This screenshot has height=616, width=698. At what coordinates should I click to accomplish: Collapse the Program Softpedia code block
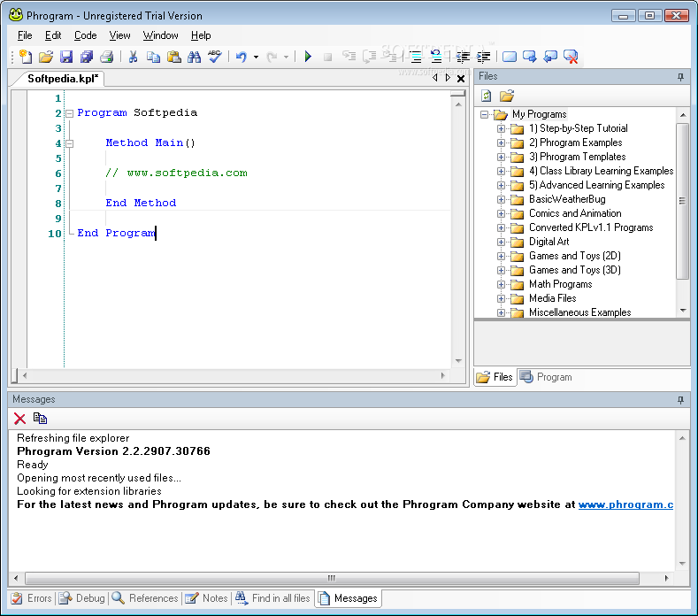[69, 113]
